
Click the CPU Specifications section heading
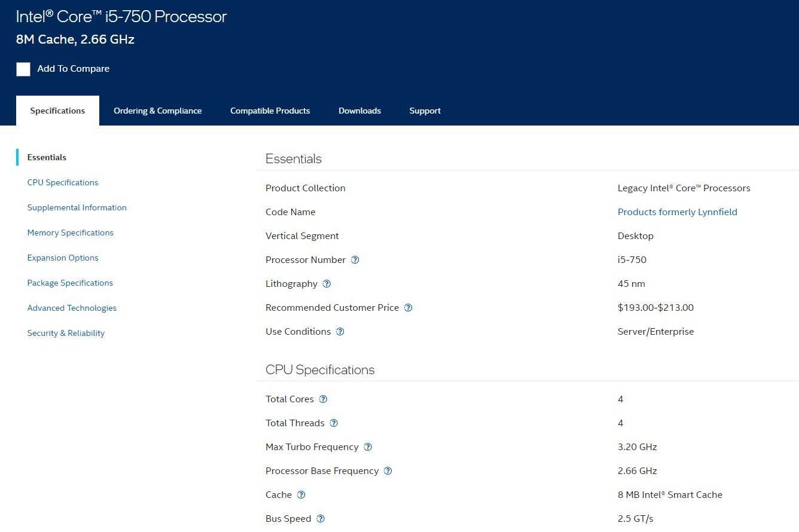click(320, 370)
